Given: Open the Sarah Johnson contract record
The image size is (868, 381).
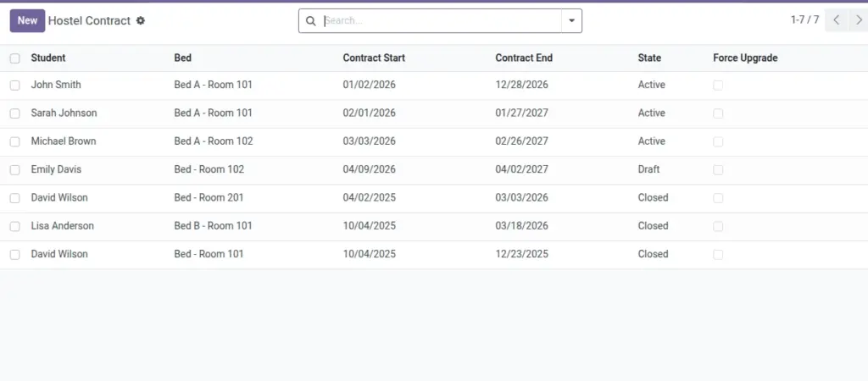Looking at the screenshot, I should coord(64,113).
